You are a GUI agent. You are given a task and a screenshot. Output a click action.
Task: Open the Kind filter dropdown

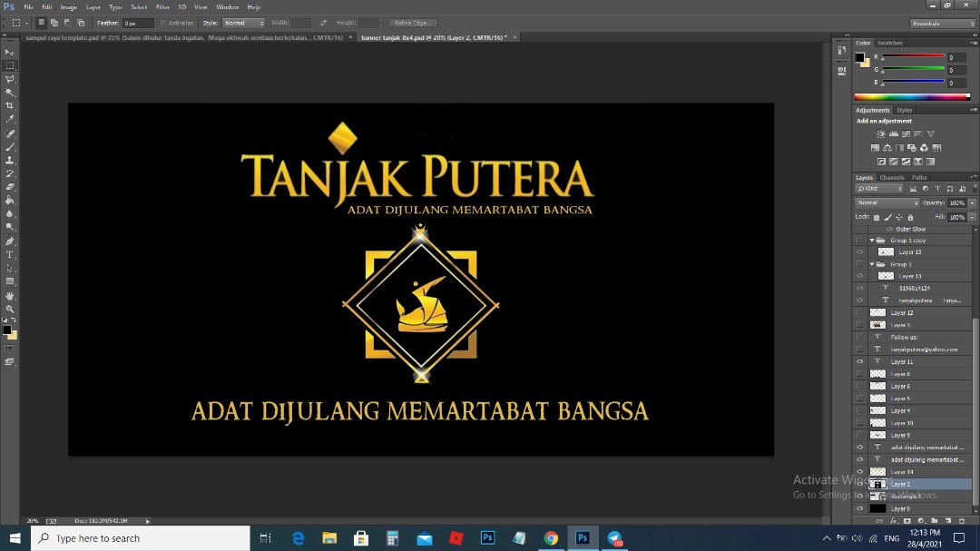point(879,189)
